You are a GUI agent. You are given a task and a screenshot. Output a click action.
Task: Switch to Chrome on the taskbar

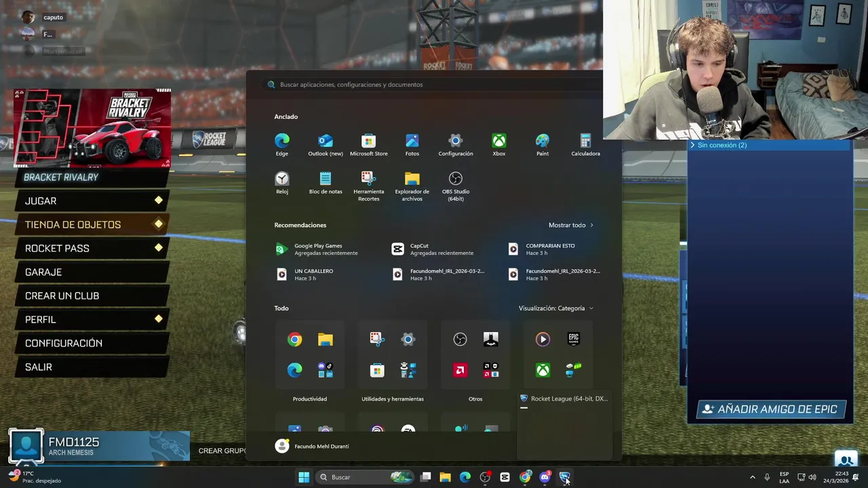[525, 477]
